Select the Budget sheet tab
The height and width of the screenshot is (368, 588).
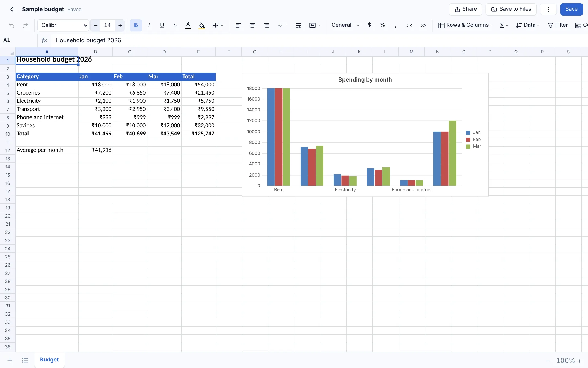pos(49,360)
